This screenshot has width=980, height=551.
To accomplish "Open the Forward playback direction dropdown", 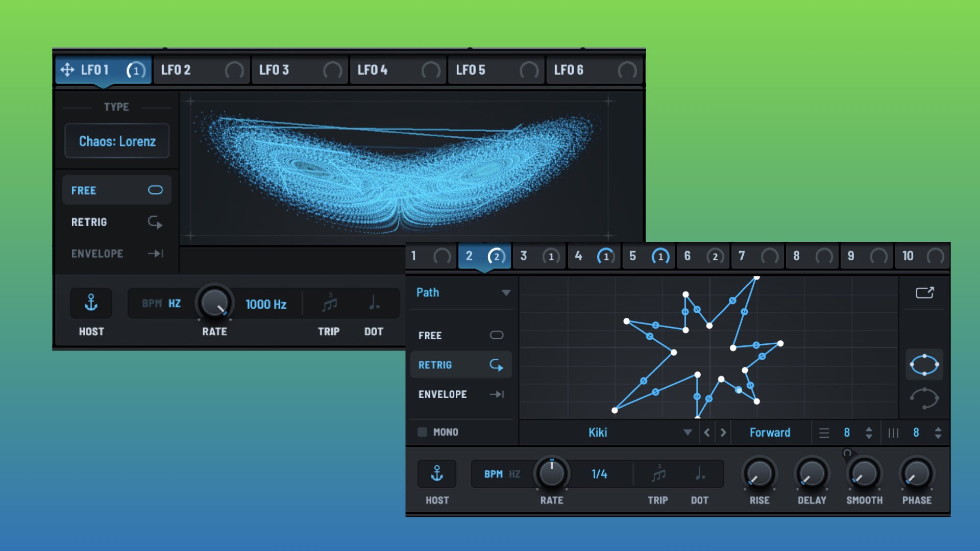I will pos(769,432).
